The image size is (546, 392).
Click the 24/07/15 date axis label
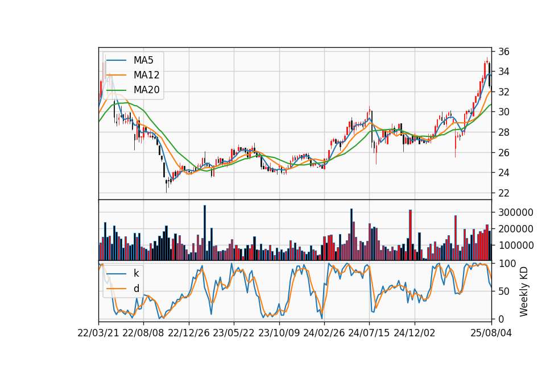pyautogui.click(x=369, y=333)
